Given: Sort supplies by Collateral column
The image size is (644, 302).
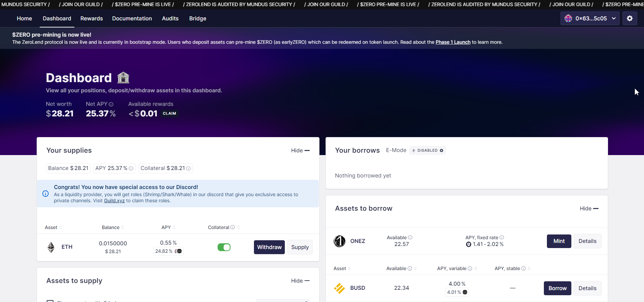Looking at the screenshot, I should pyautogui.click(x=224, y=227).
